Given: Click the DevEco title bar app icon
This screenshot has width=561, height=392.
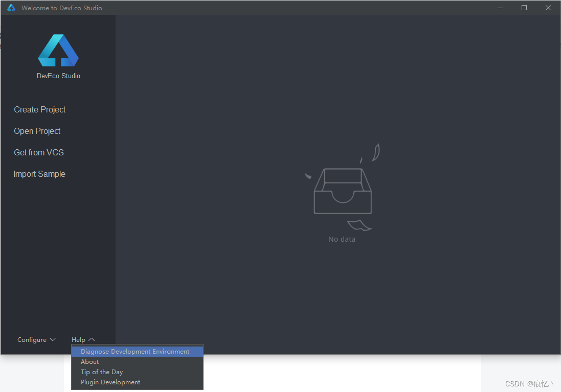Looking at the screenshot, I should tap(11, 8).
